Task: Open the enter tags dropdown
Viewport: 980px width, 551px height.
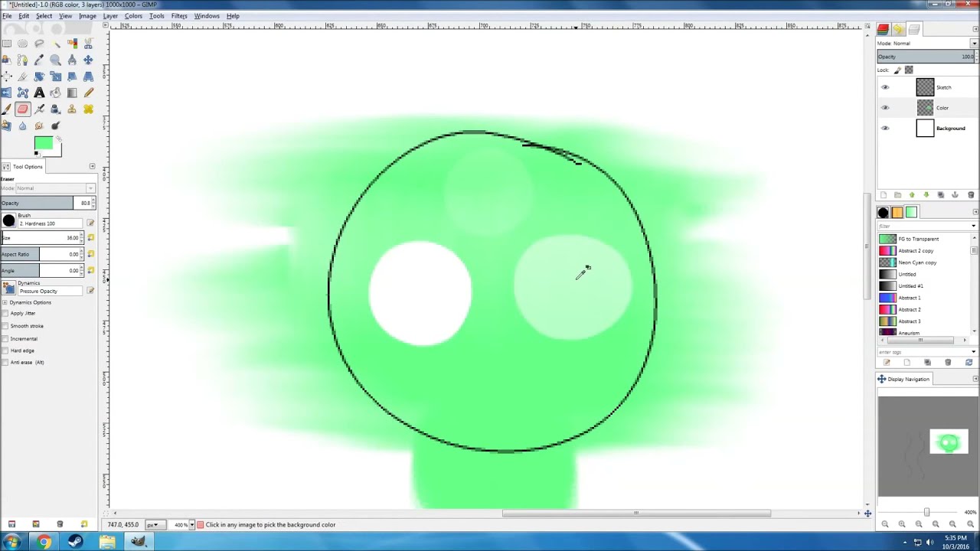Action: point(973,352)
